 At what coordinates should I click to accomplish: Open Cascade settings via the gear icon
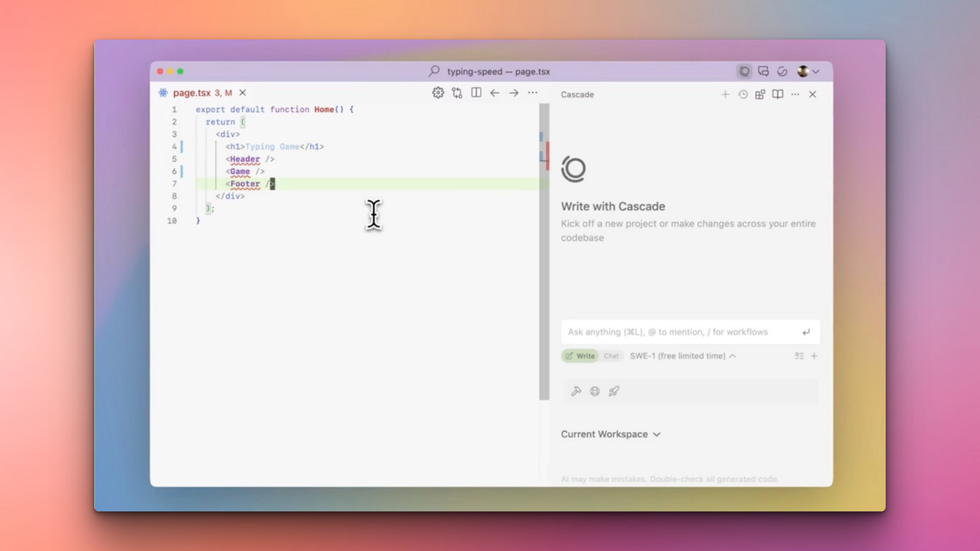[438, 93]
